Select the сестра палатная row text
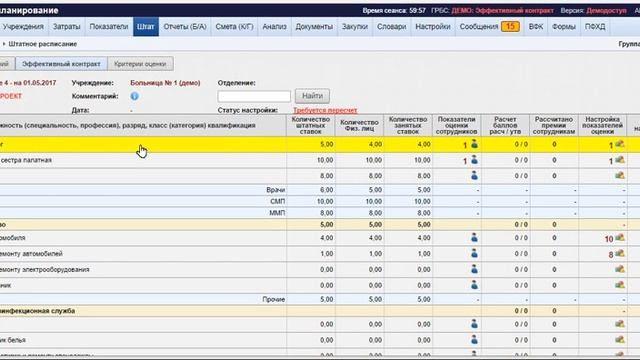The width and height of the screenshot is (640, 360). click(x=26, y=160)
